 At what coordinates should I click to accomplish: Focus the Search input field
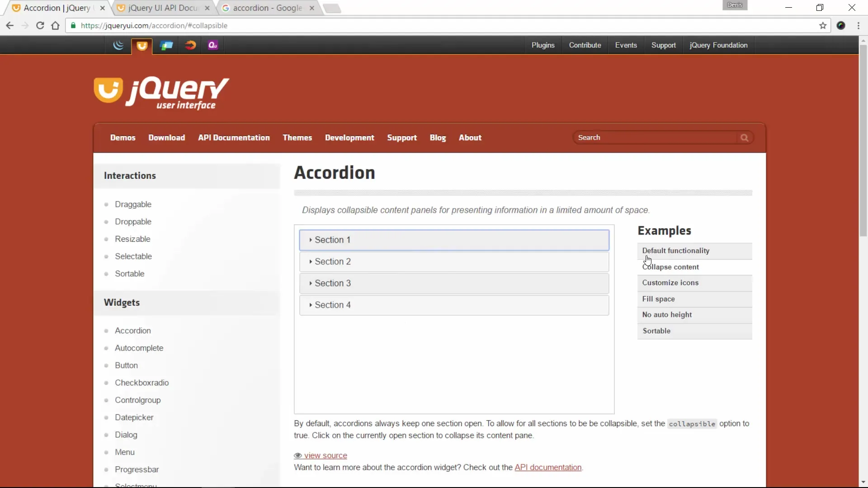point(656,138)
